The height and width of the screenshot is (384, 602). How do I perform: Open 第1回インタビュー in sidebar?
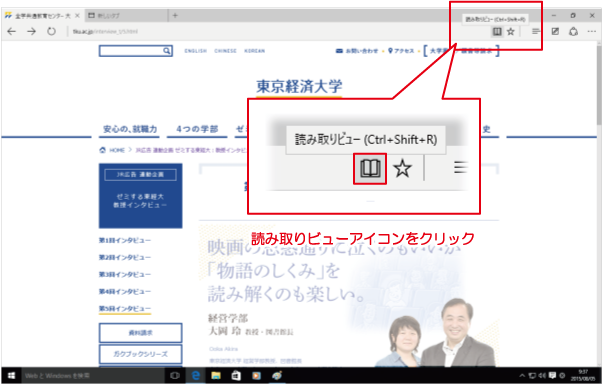[125, 240]
